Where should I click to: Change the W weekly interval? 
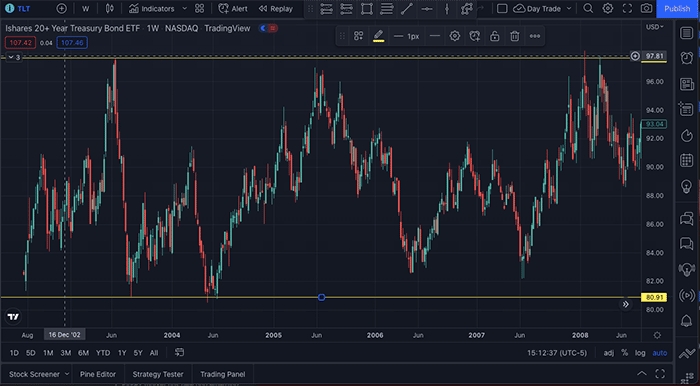click(x=86, y=8)
